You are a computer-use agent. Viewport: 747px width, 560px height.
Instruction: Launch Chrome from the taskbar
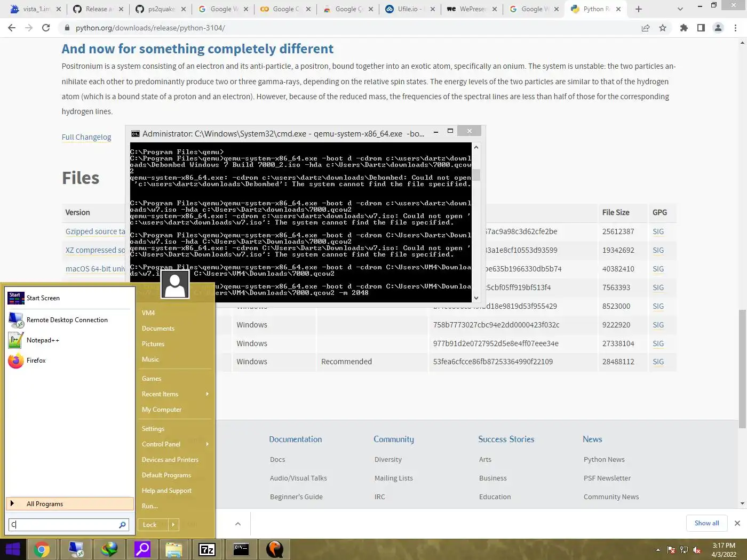pyautogui.click(x=42, y=549)
